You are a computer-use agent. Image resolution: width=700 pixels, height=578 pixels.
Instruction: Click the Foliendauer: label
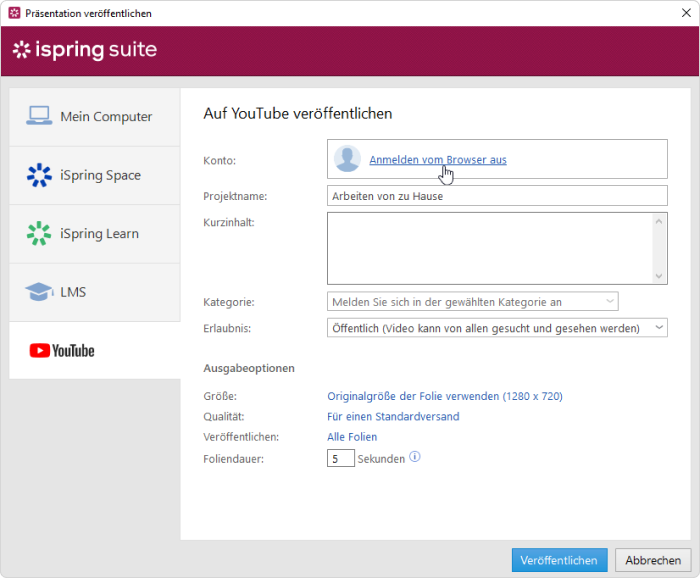point(233,459)
